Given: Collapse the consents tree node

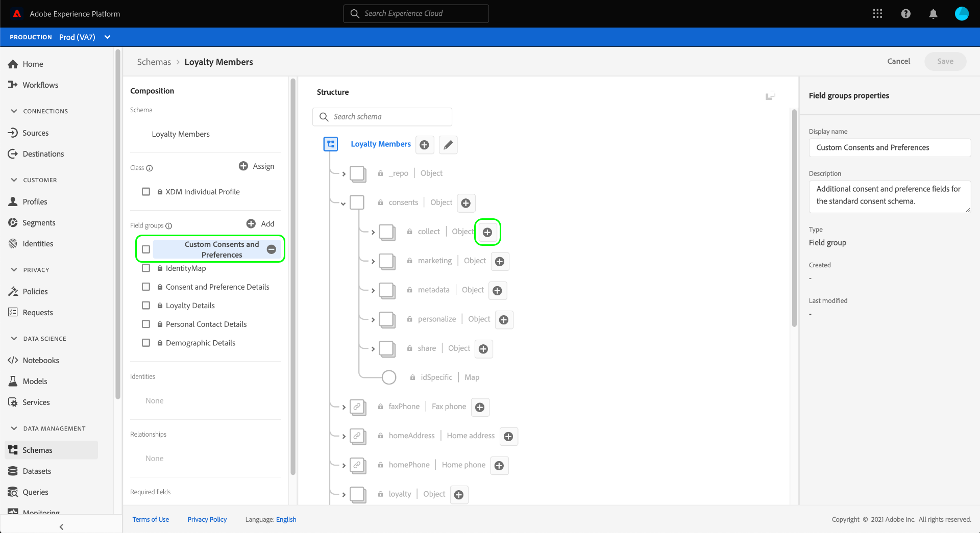Looking at the screenshot, I should click(344, 204).
